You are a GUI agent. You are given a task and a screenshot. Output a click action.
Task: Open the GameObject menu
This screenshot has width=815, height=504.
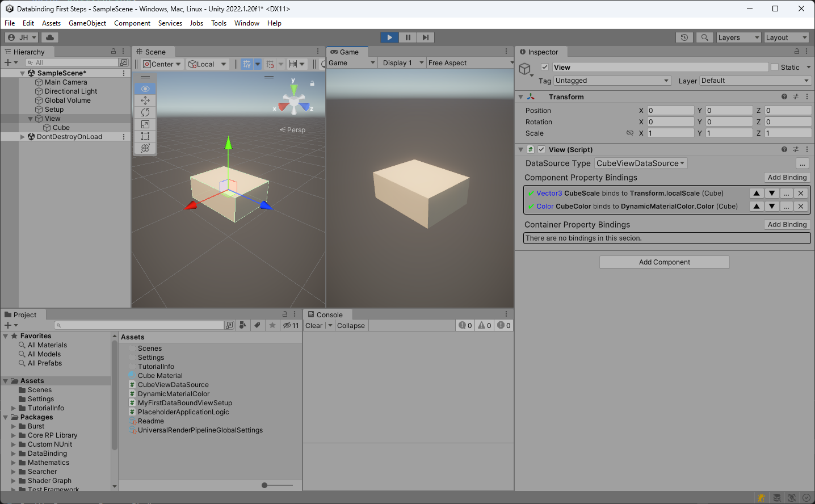point(87,23)
